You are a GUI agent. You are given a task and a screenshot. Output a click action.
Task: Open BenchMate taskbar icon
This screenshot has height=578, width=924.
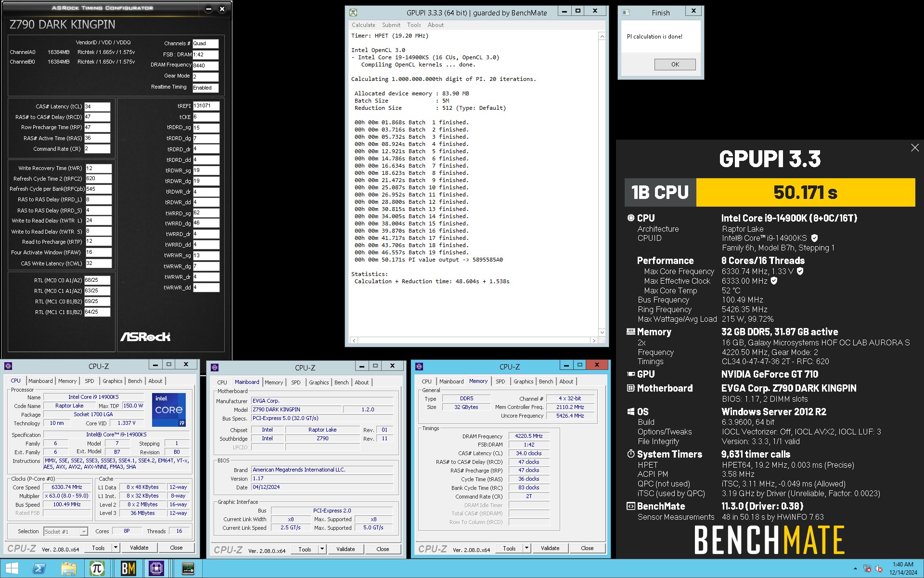128,568
